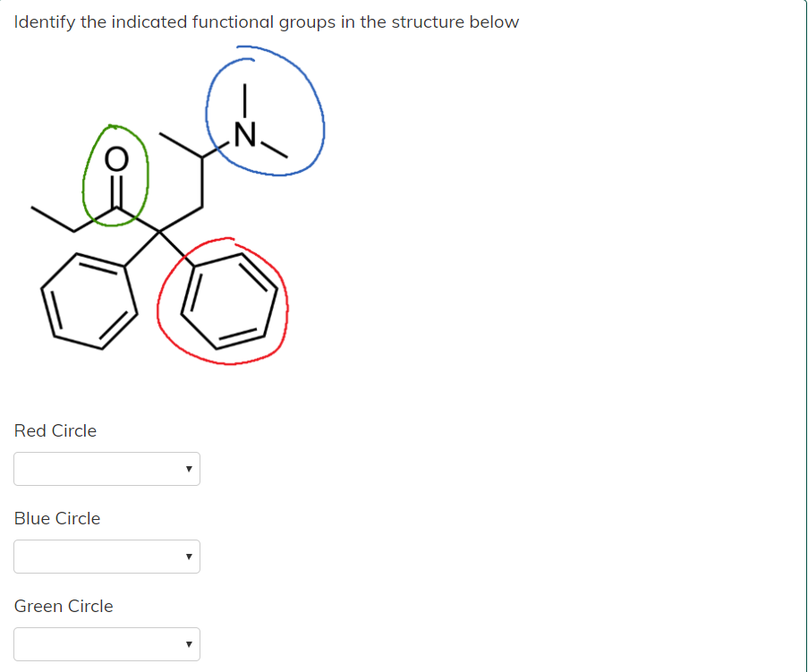Click the Green Circle dropdown arrow
The height and width of the screenshot is (672, 808).
pyautogui.click(x=188, y=643)
